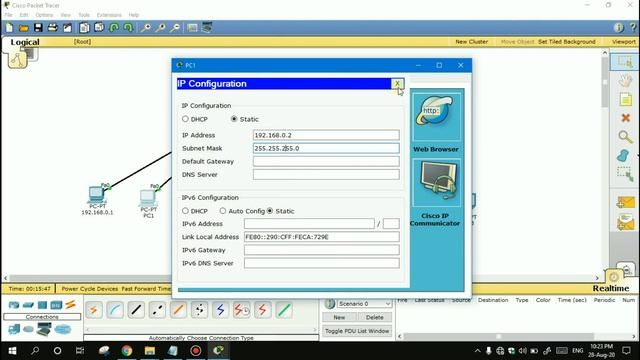
Task: Click the Print toolbar icon
Action: (x=53, y=28)
